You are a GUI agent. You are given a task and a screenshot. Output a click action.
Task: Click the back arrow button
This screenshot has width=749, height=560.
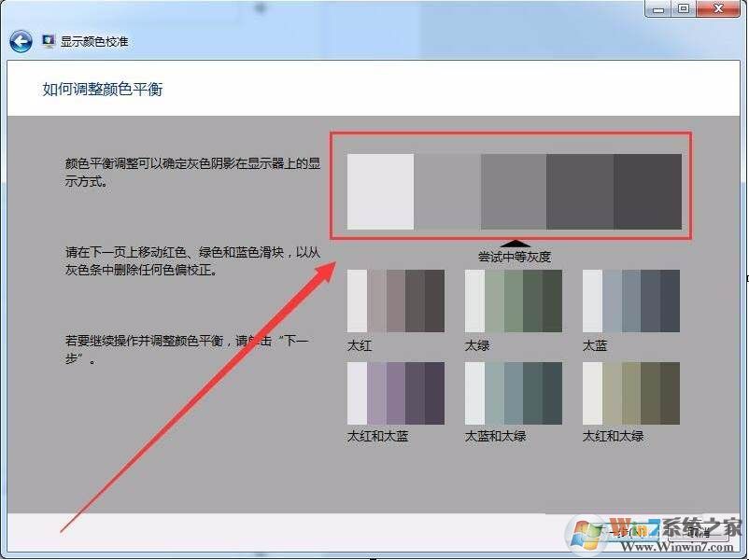pos(21,42)
